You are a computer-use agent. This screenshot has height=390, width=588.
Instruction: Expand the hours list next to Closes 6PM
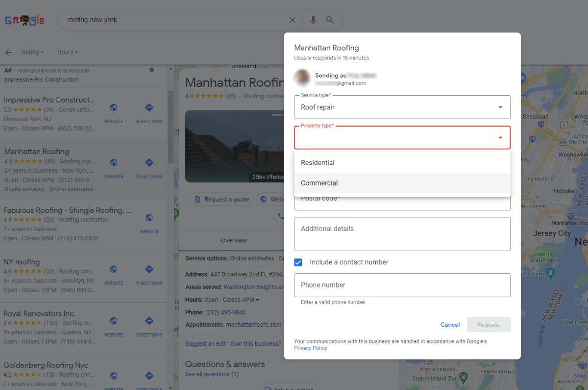[257, 300]
